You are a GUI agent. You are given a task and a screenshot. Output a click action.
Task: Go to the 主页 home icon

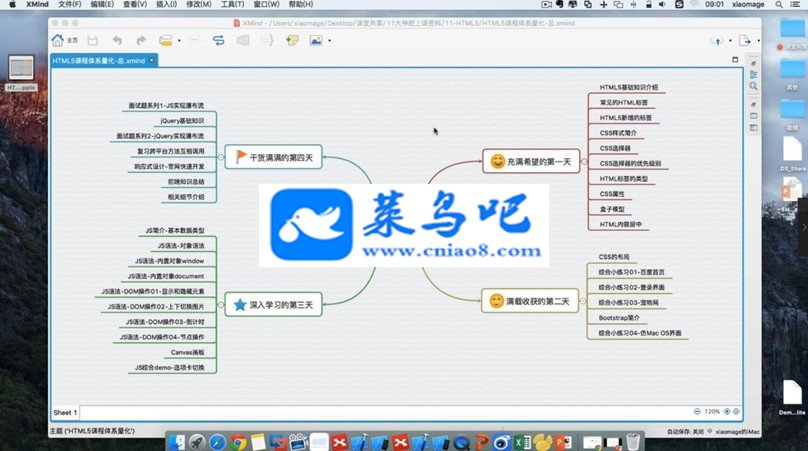point(58,40)
